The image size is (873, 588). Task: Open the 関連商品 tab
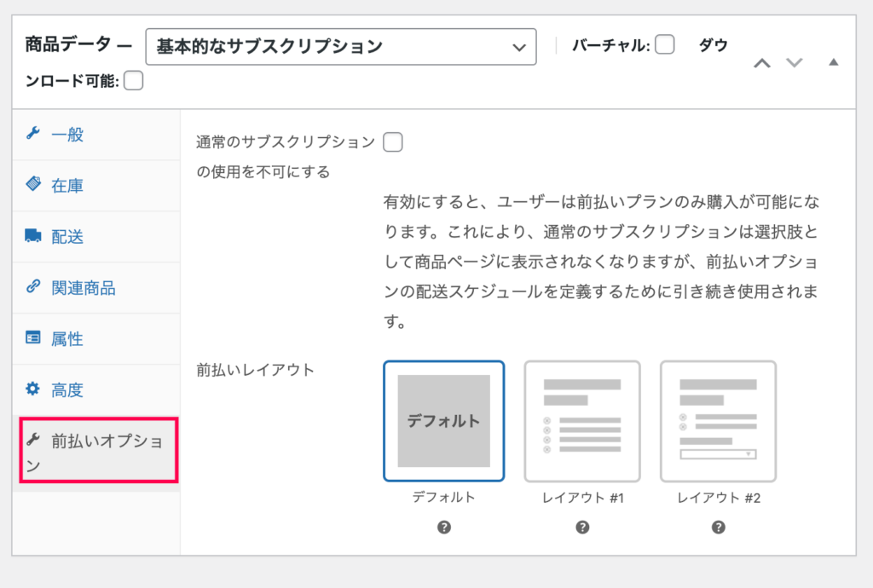[96, 288]
